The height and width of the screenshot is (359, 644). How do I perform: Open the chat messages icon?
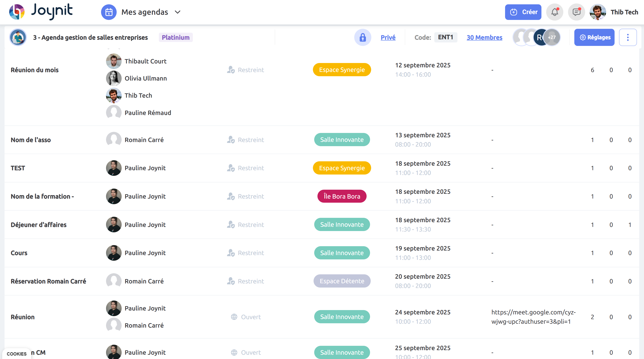pos(576,12)
